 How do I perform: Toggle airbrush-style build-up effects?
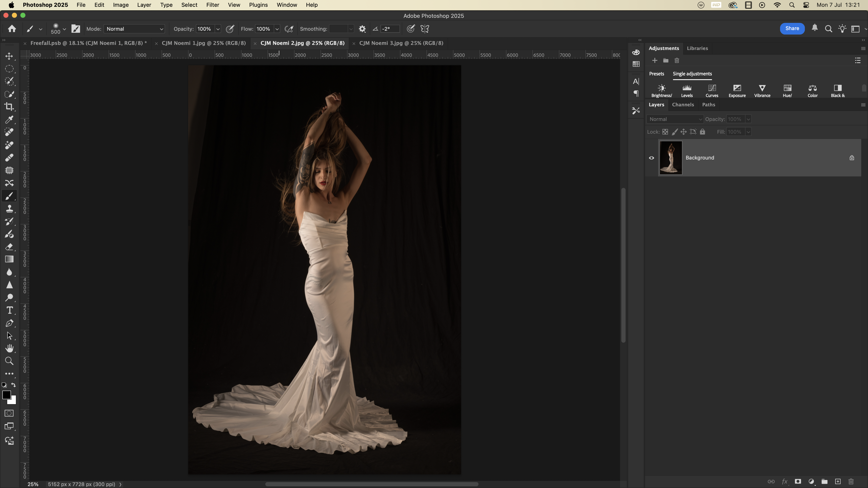point(289,29)
